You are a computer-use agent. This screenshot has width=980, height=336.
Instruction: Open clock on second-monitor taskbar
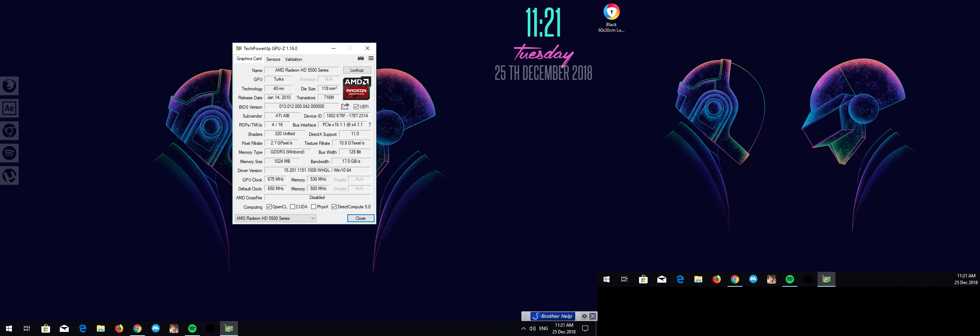tap(966, 279)
